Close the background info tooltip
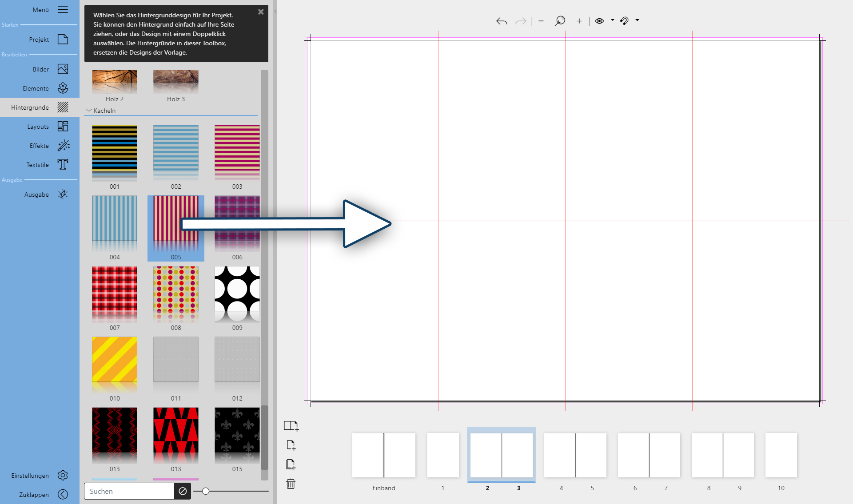Image resolution: width=853 pixels, height=504 pixels. [x=261, y=12]
